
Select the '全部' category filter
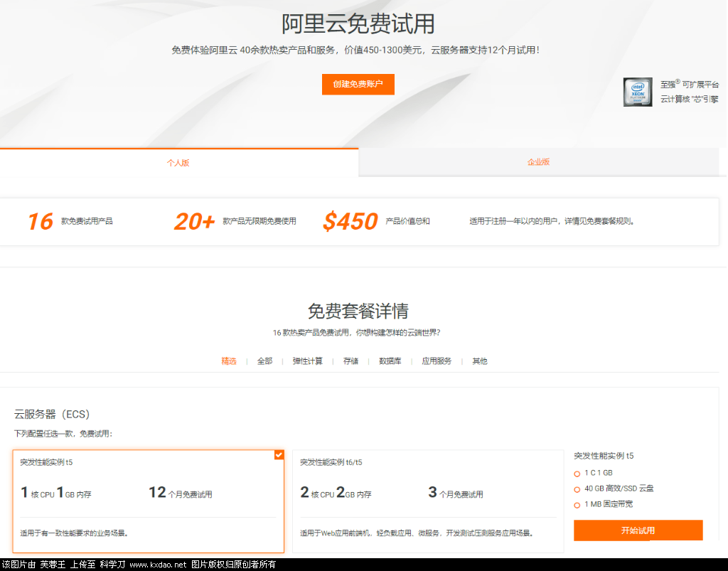[264, 361]
